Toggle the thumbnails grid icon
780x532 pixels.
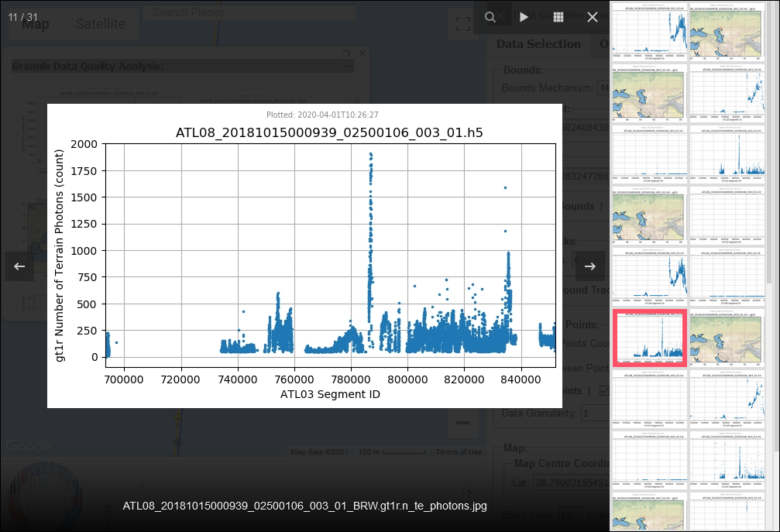(558, 17)
